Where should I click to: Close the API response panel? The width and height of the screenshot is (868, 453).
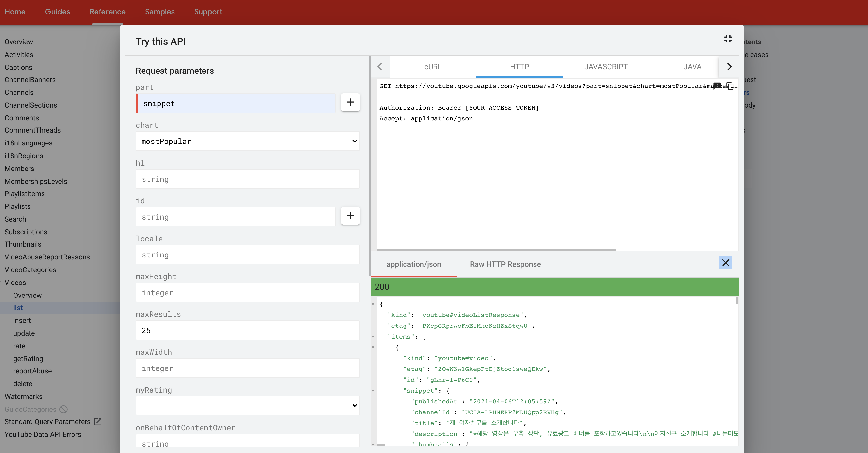pos(725,263)
